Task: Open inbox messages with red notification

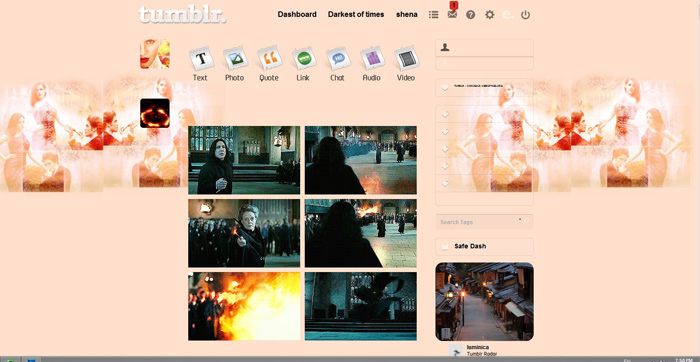Action: (x=452, y=13)
